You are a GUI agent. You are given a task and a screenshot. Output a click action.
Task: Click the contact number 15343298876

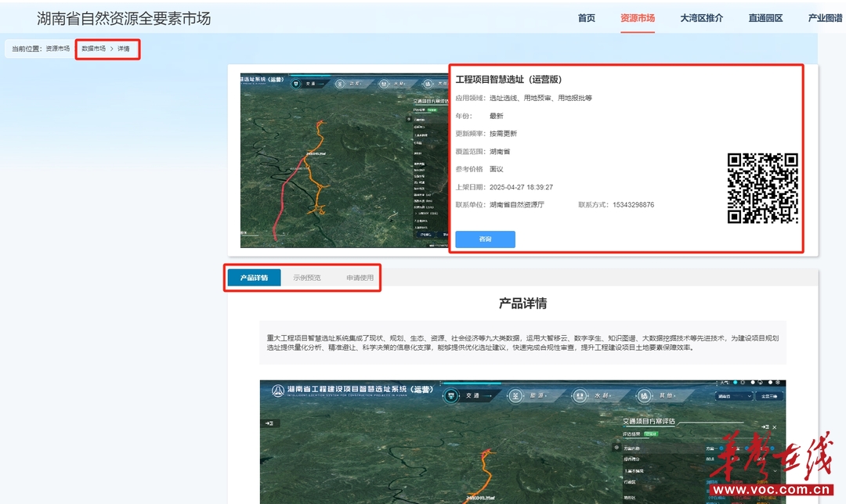coord(633,205)
